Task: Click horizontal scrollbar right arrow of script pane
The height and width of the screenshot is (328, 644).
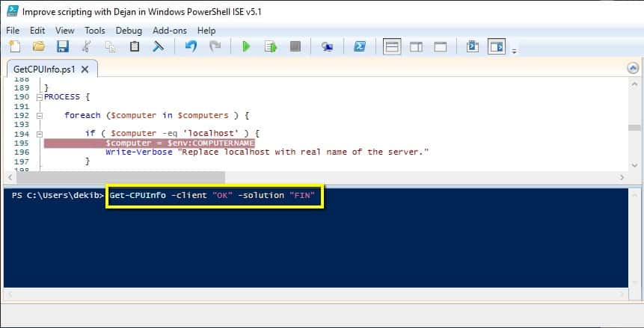Action: (x=622, y=177)
